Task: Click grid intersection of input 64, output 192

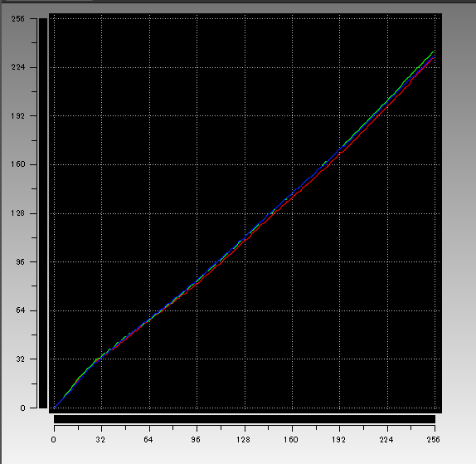Action: point(149,115)
